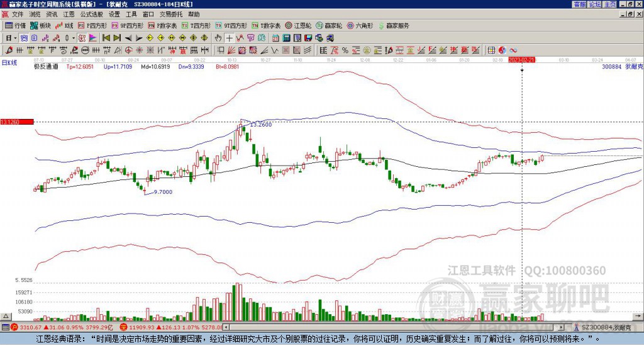Click the 论坛 forum button

click(x=594, y=4)
